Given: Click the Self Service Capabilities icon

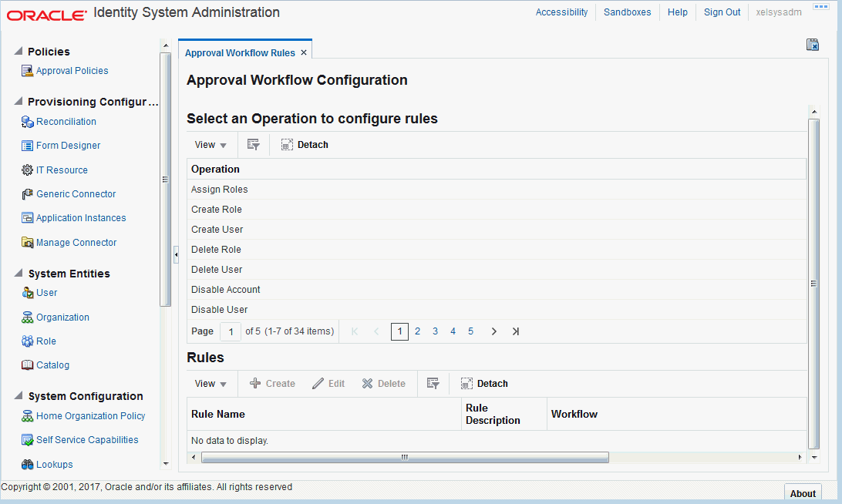Looking at the screenshot, I should pos(27,440).
